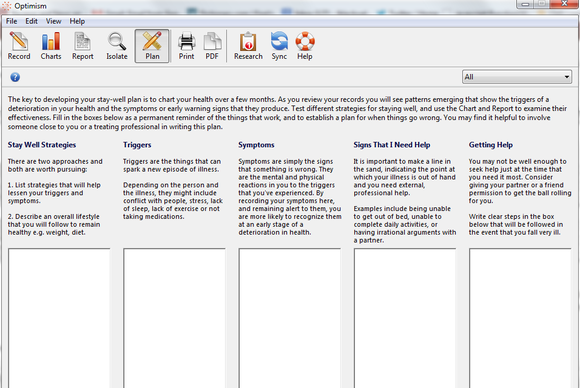Click the Sync icon
This screenshot has width=580, height=388.
point(279,46)
